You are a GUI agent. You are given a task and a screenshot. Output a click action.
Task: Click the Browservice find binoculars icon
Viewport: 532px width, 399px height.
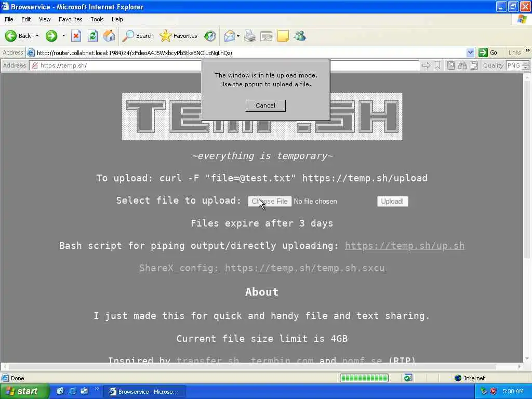pyautogui.click(x=462, y=65)
